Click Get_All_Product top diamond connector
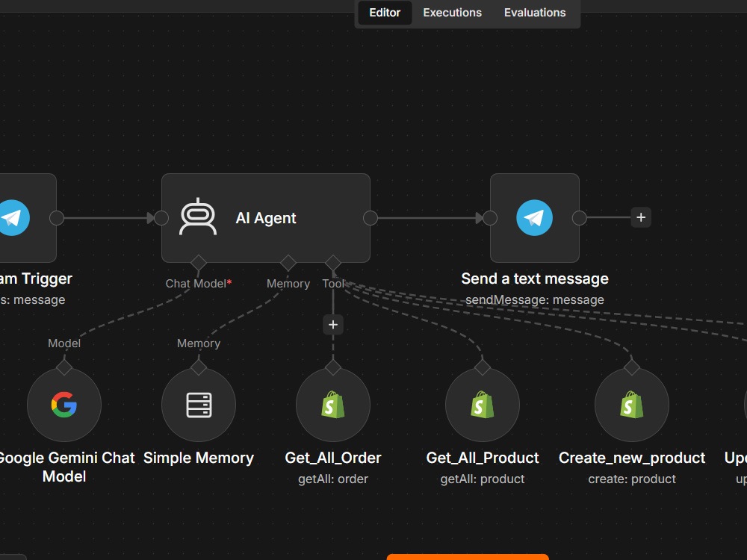Screen dimensions: 747x560 click(483, 367)
